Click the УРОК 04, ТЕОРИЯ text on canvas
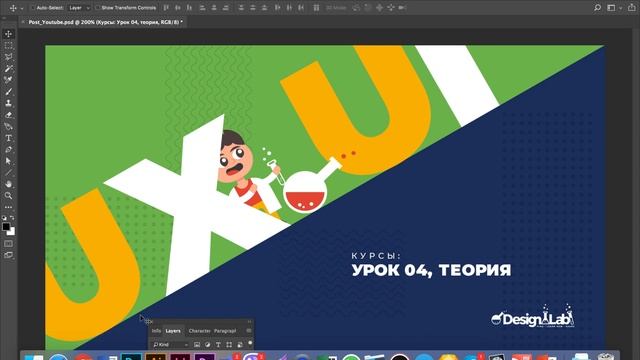The height and width of the screenshot is (360, 640). coord(431,270)
